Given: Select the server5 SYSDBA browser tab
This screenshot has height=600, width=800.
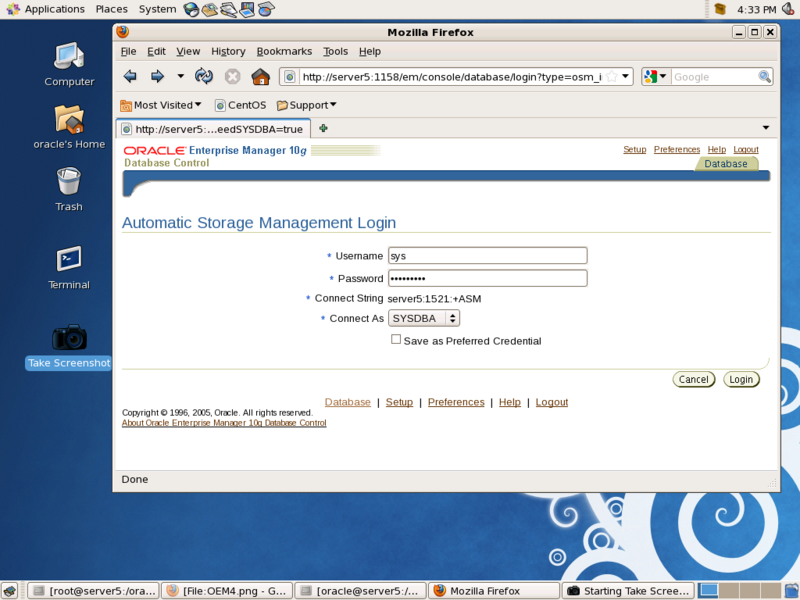Looking at the screenshot, I should click(213, 129).
